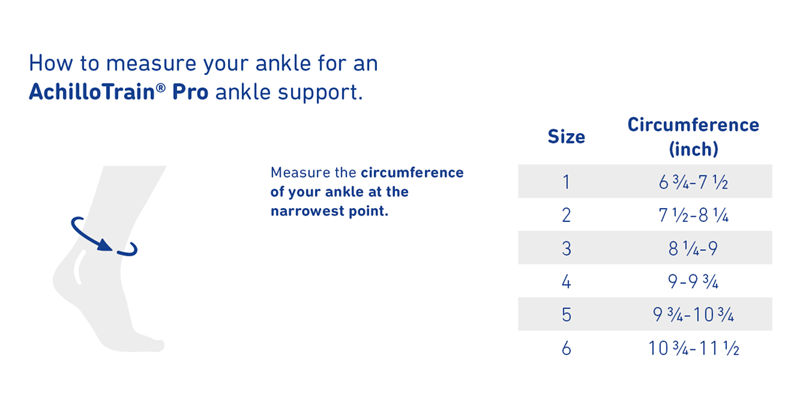Click the 6 ¾-7 ½ circumference value

pos(693,182)
